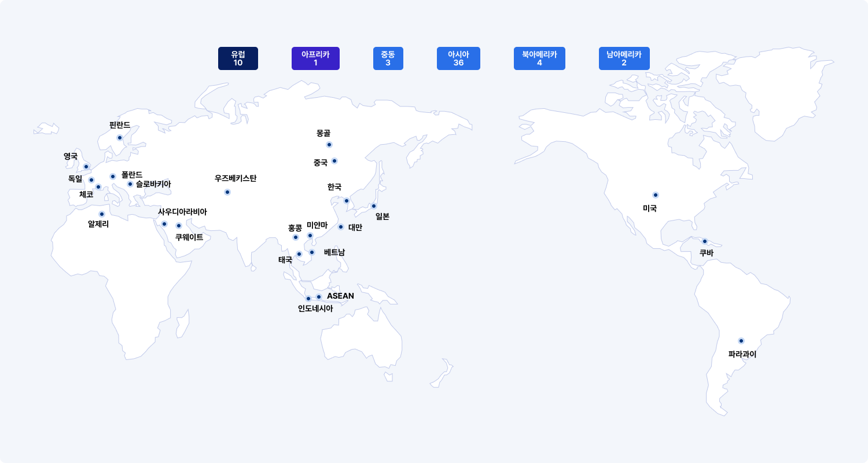Click the 슬로바키아 country label
The width and height of the screenshot is (868, 463).
tap(153, 184)
